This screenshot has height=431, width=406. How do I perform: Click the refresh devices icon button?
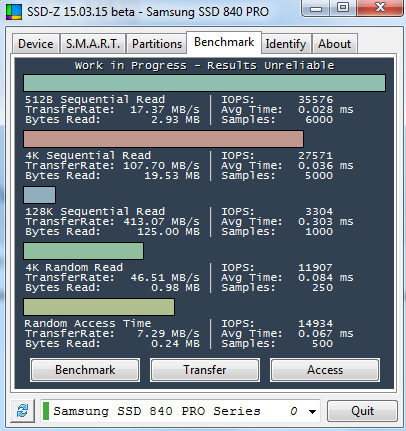click(23, 411)
